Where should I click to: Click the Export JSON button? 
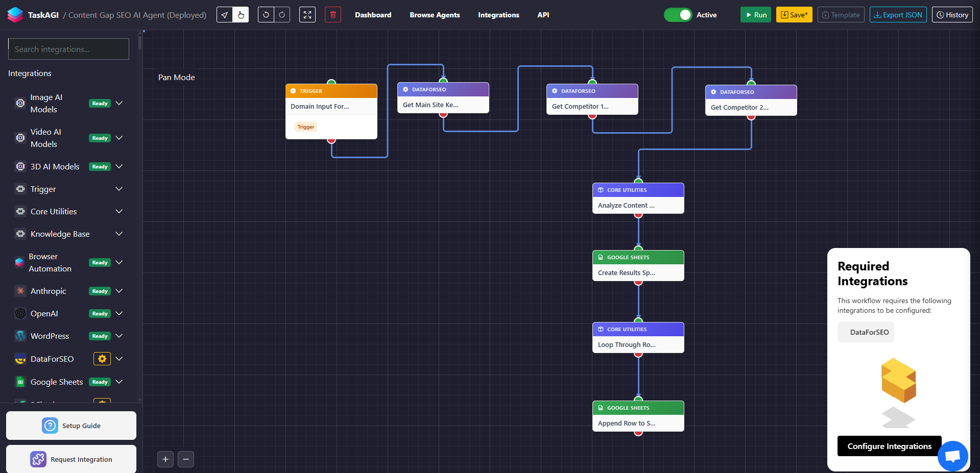click(898, 14)
